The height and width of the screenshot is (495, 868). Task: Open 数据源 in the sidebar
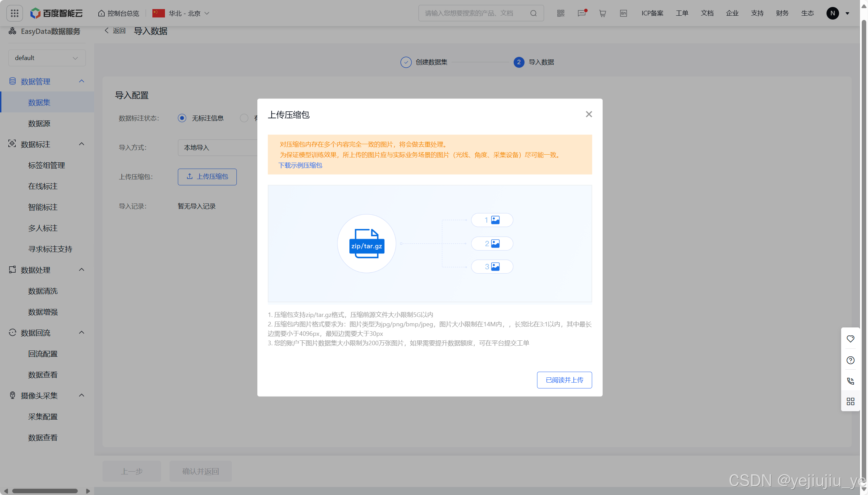39,124
